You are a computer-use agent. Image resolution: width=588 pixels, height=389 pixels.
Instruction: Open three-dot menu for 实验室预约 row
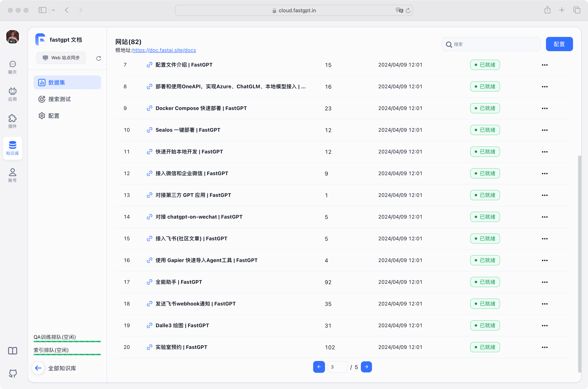(x=544, y=347)
